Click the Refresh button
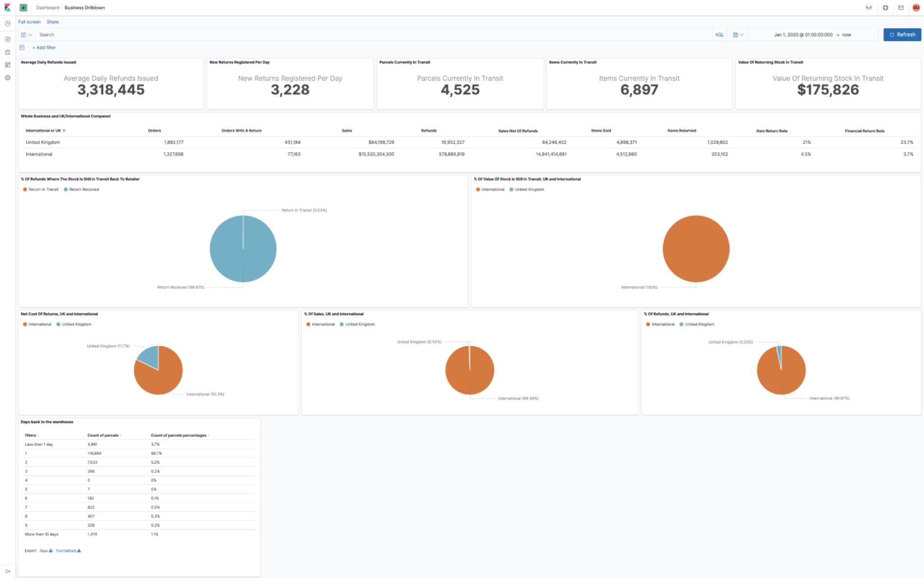The width and height of the screenshot is (924, 578). point(902,35)
